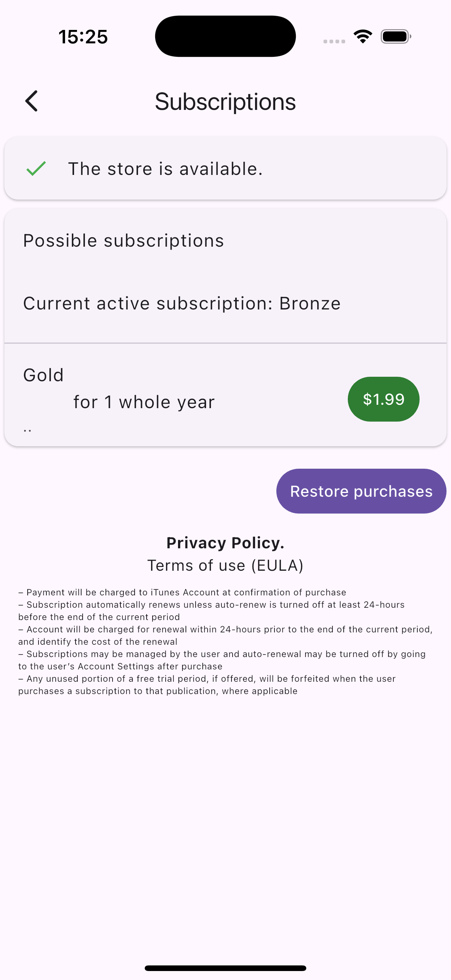Viewport: 451px width, 980px height.
Task: Select the Gold subscription title
Action: (43, 375)
